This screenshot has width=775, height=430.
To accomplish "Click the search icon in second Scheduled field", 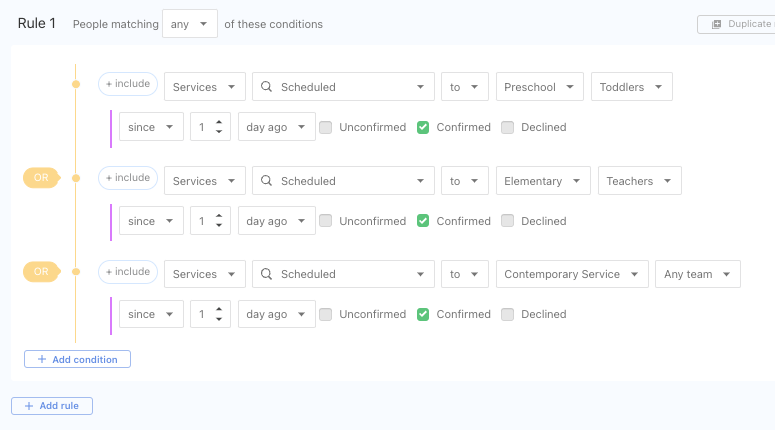I will [266, 181].
